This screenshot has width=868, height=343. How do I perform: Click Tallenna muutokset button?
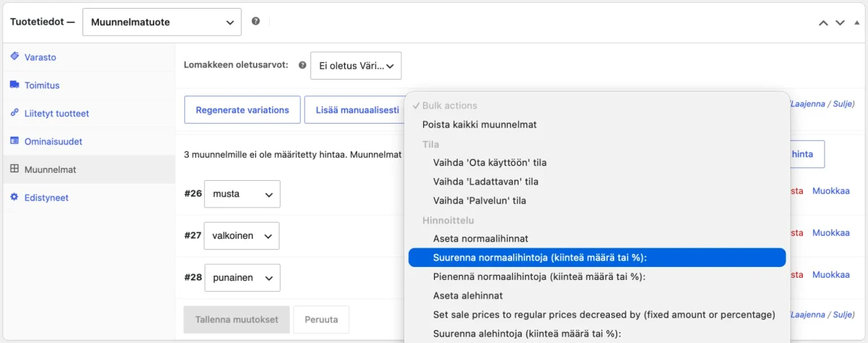tap(237, 319)
